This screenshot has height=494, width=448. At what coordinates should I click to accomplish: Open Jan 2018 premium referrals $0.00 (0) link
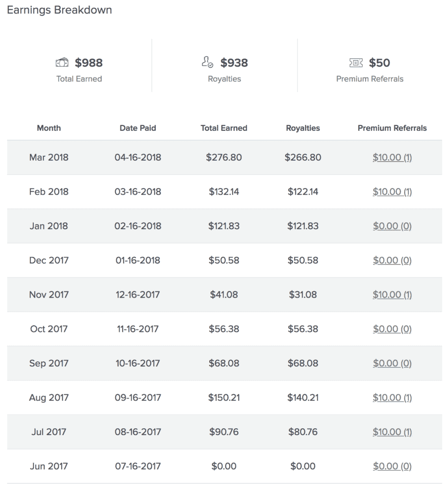(392, 226)
